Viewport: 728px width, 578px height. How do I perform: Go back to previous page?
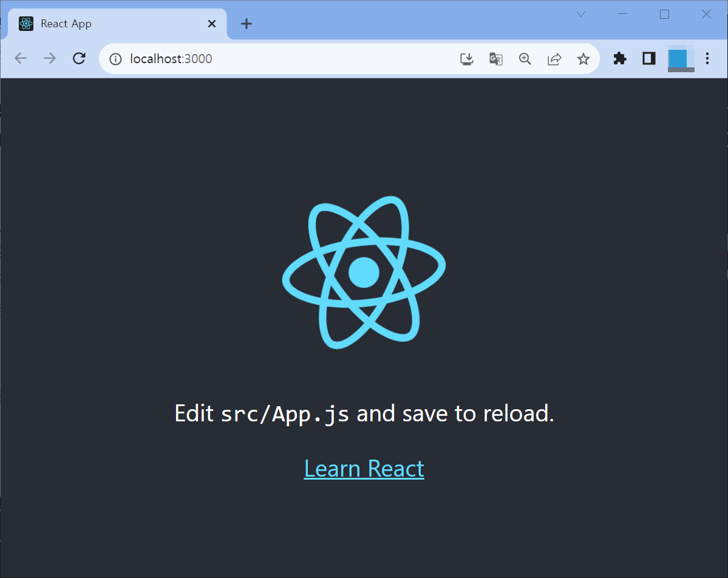(21, 58)
